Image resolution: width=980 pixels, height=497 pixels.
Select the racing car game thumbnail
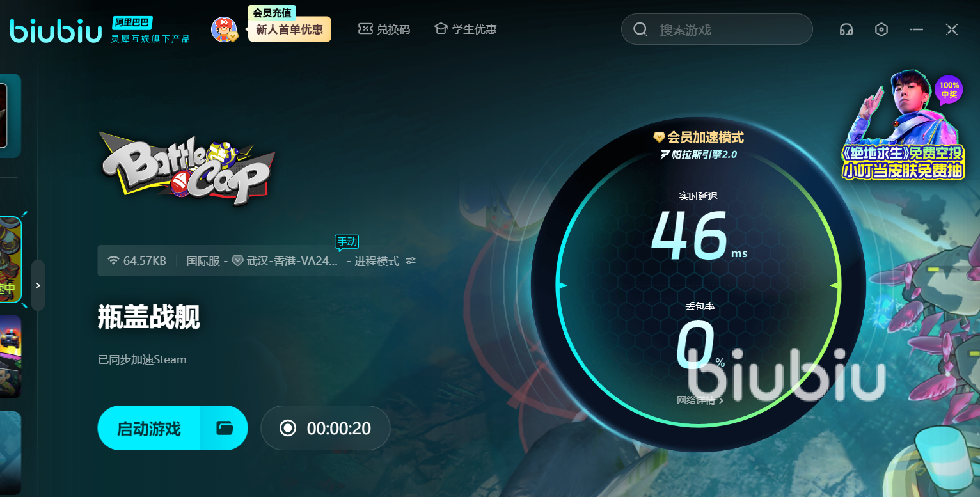11,356
